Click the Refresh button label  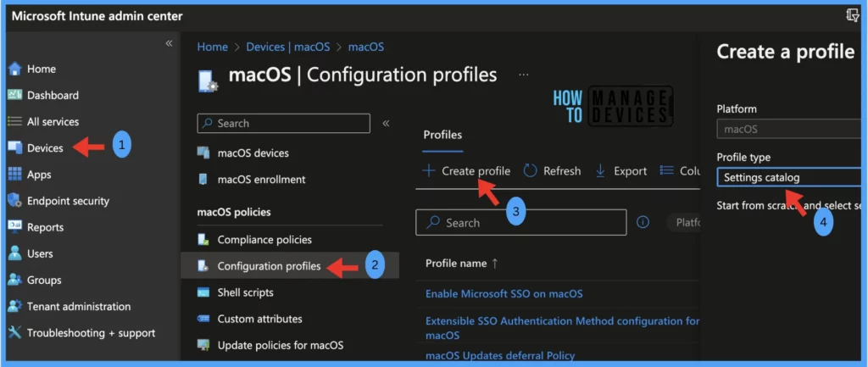point(562,171)
